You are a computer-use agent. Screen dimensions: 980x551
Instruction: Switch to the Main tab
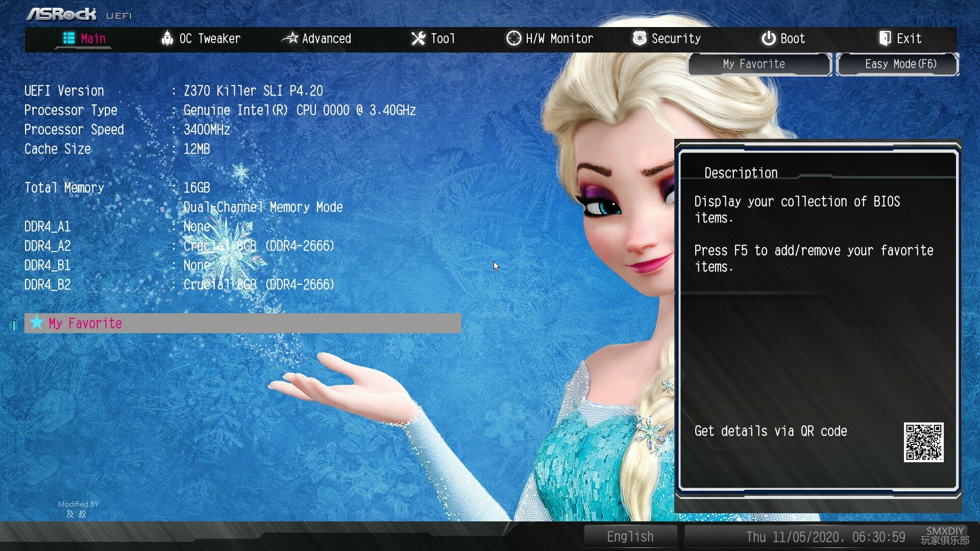(84, 39)
